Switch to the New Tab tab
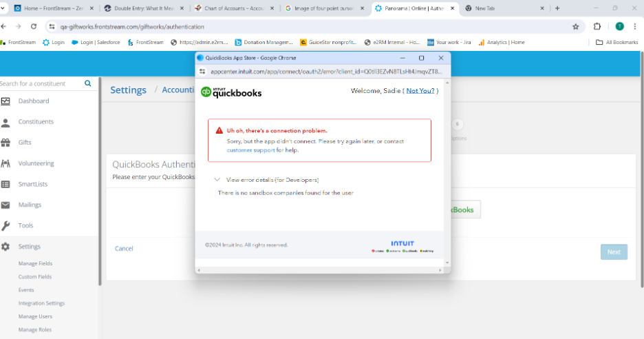This screenshot has height=339, width=644. tap(505, 8)
